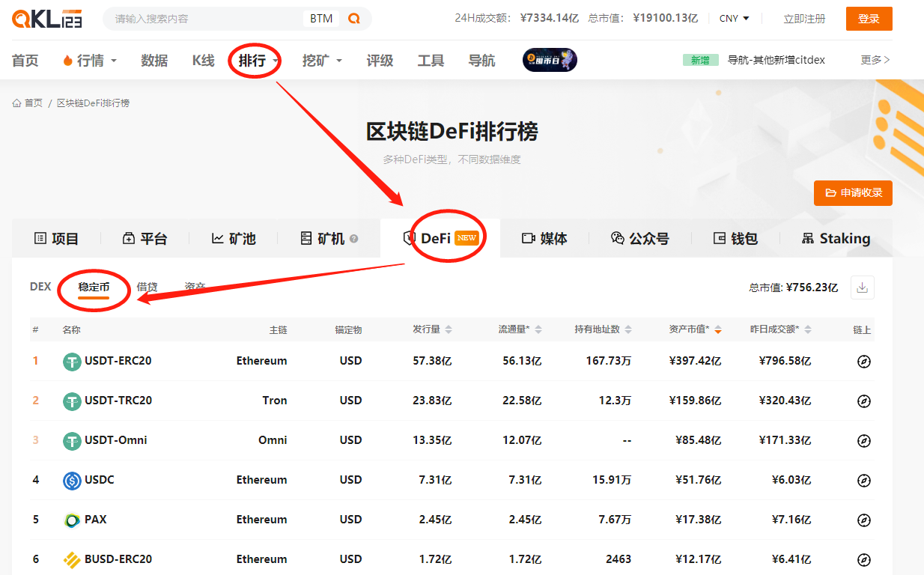Click the 167.73万 holder address count
The width and height of the screenshot is (924, 575).
[x=609, y=361]
